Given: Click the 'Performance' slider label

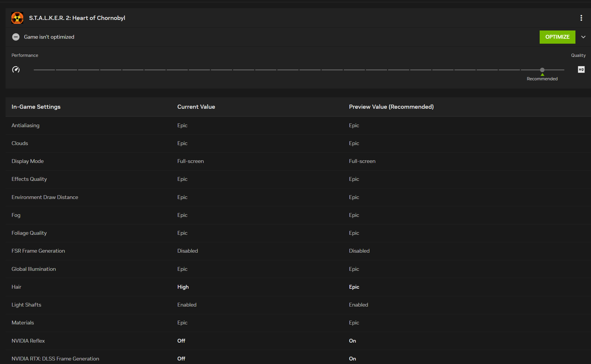Looking at the screenshot, I should (x=25, y=55).
